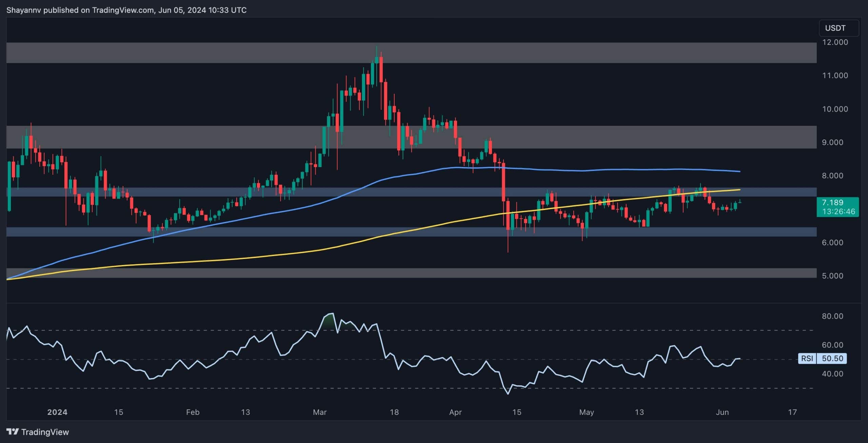Click the 2024 date axis label
The width and height of the screenshot is (868, 443).
(x=57, y=412)
